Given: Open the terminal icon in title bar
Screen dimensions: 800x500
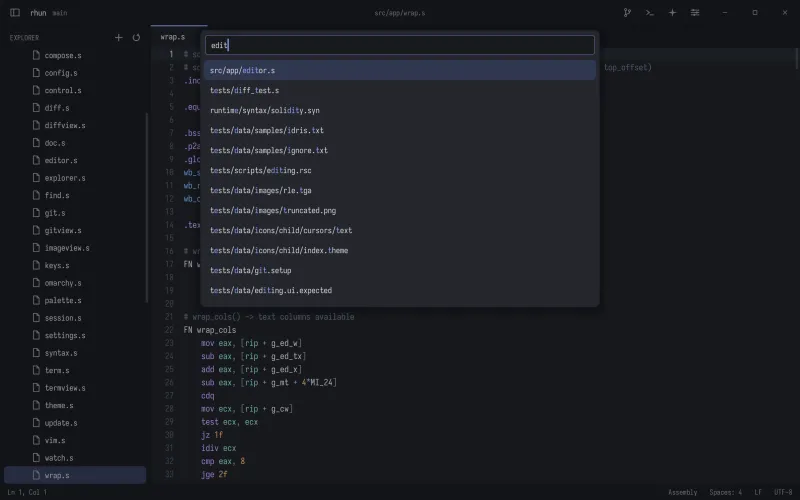Looking at the screenshot, I should (x=649, y=13).
